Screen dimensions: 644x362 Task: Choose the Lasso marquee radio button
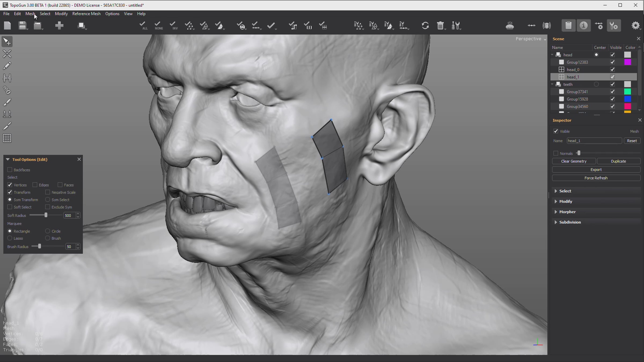click(10, 238)
